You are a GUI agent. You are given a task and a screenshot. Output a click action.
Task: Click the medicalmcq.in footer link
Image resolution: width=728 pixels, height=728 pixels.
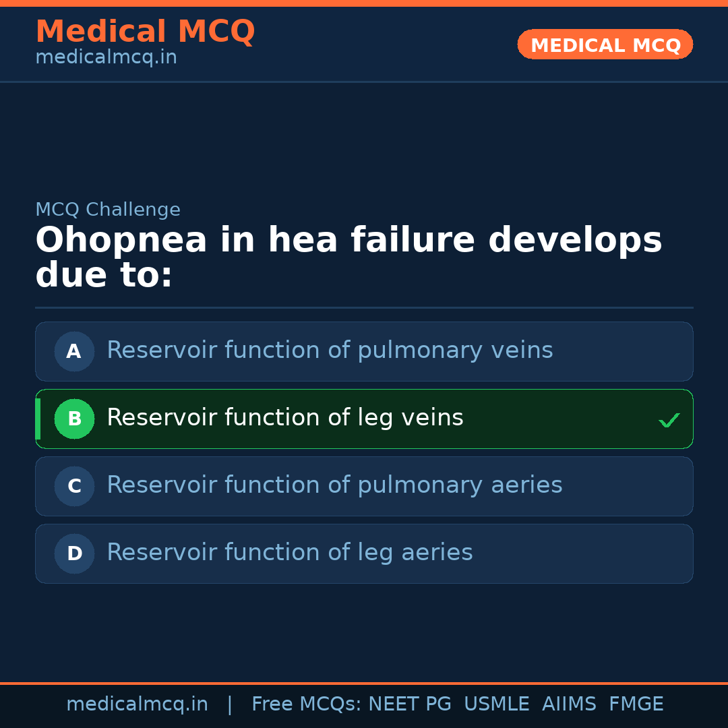tap(137, 704)
